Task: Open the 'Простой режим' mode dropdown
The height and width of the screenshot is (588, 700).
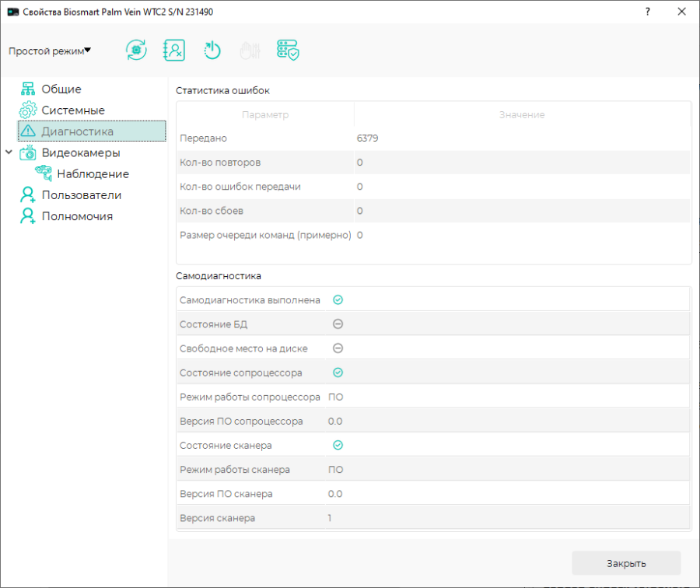Action: (x=50, y=51)
